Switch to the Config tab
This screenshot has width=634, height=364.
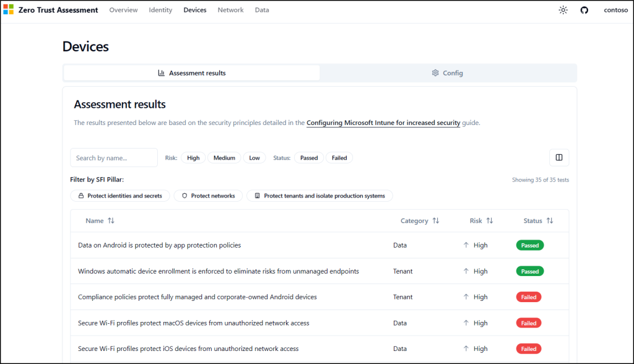coord(447,73)
